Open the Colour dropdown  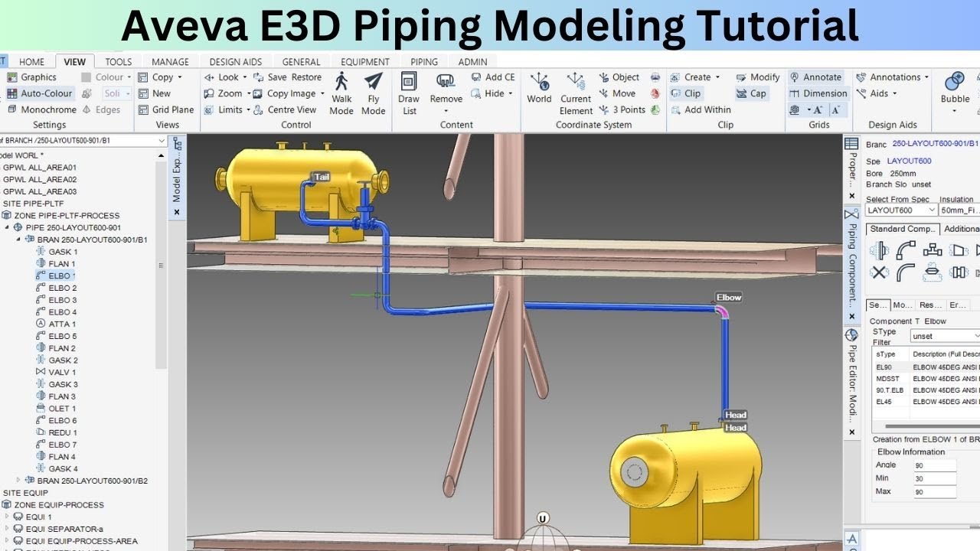click(x=106, y=77)
